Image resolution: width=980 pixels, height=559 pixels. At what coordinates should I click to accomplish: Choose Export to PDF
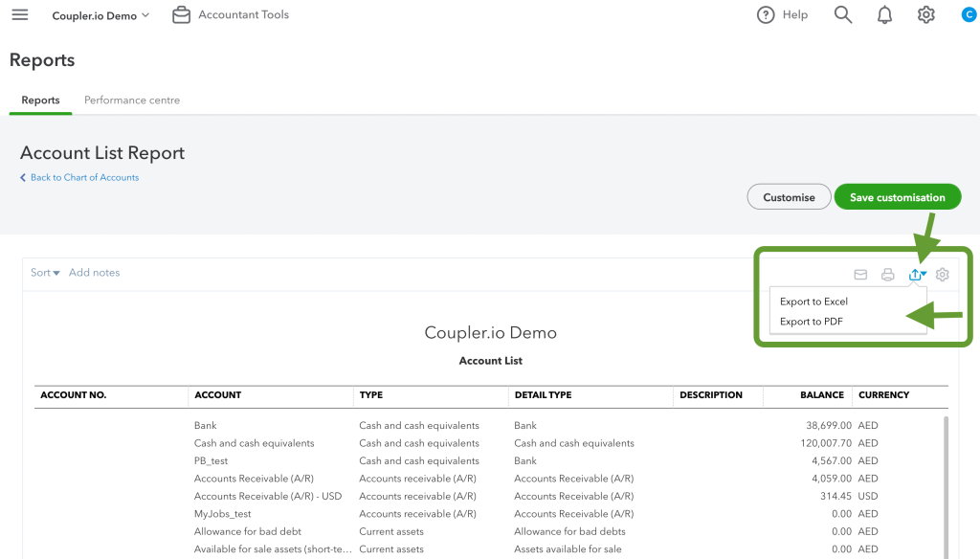tap(812, 322)
